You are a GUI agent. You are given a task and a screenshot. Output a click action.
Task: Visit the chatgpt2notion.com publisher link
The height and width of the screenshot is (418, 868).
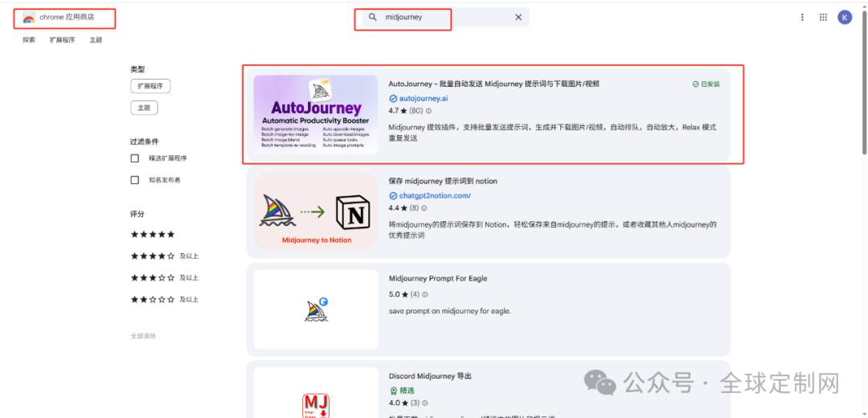(435, 195)
